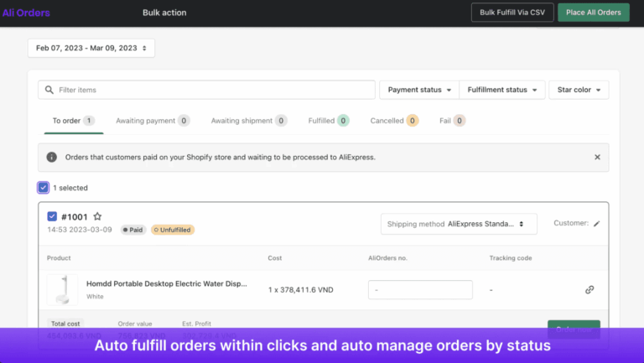Viewport: 644px width, 363px height.
Task: Switch to the Awaiting payment tab
Action: (152, 121)
